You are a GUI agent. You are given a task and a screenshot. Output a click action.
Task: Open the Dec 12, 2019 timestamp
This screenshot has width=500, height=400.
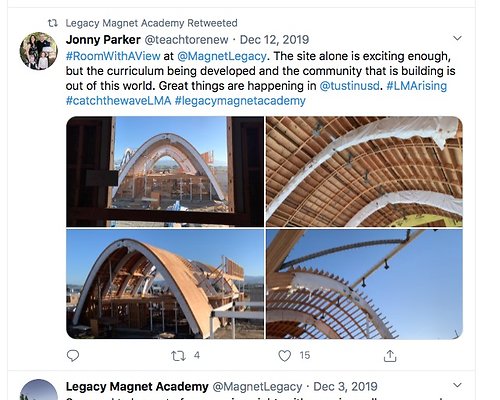pyautogui.click(x=274, y=40)
